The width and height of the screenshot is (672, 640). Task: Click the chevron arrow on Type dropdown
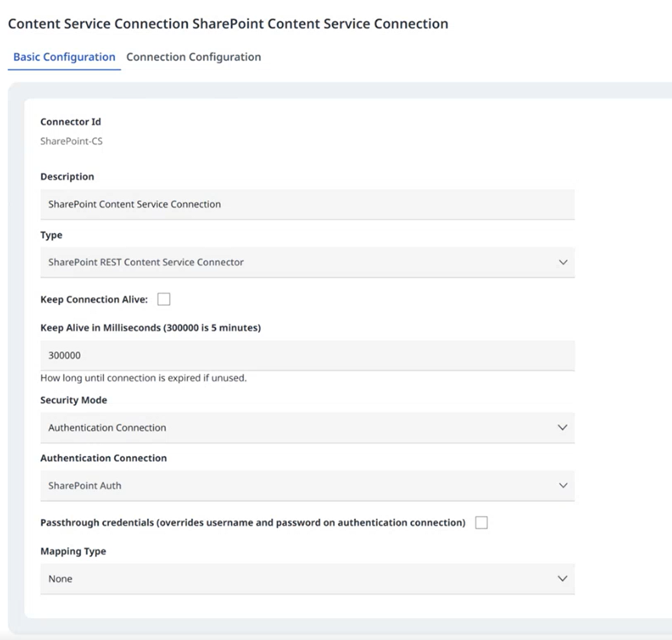(x=563, y=262)
